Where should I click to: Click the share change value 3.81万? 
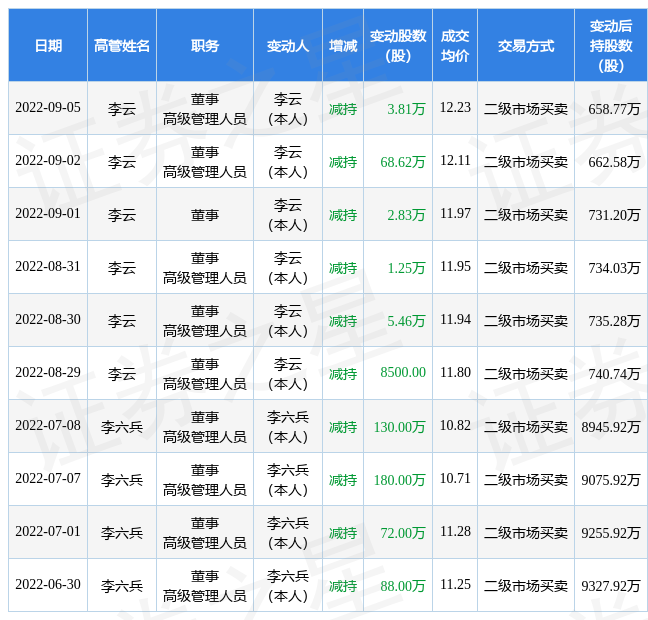[406, 109]
